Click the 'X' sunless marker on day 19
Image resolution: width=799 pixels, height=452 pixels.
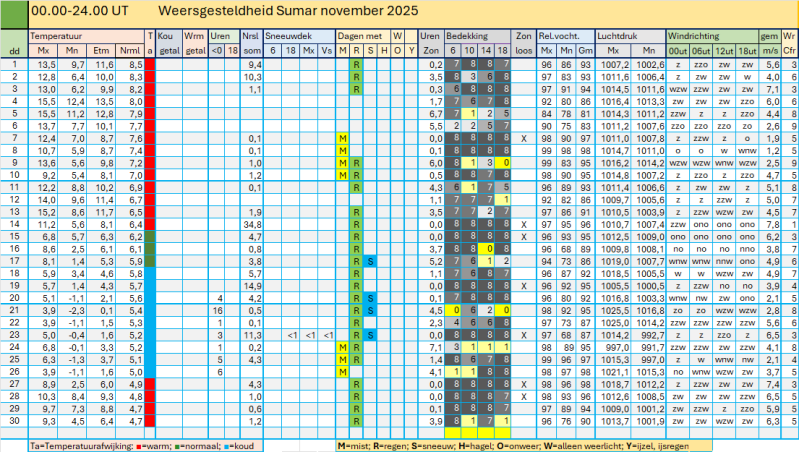click(523, 286)
